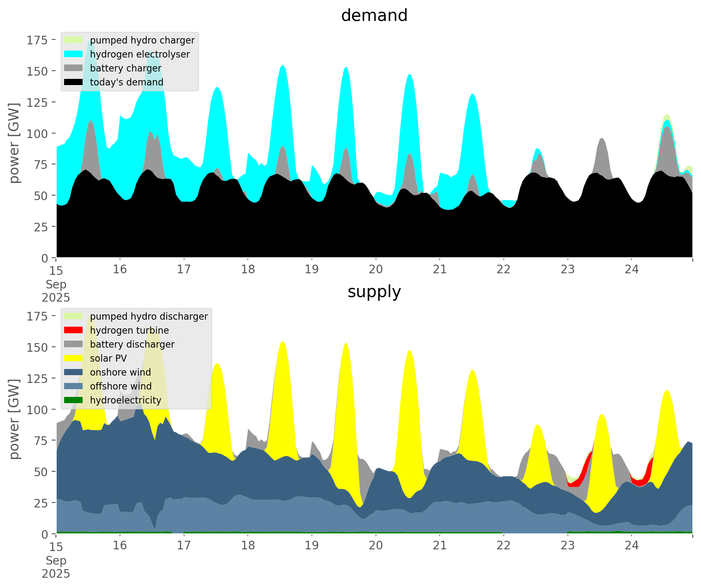Select the yellow solar PV legend swatch
The width and height of the screenshot is (701, 588).
(x=74, y=358)
